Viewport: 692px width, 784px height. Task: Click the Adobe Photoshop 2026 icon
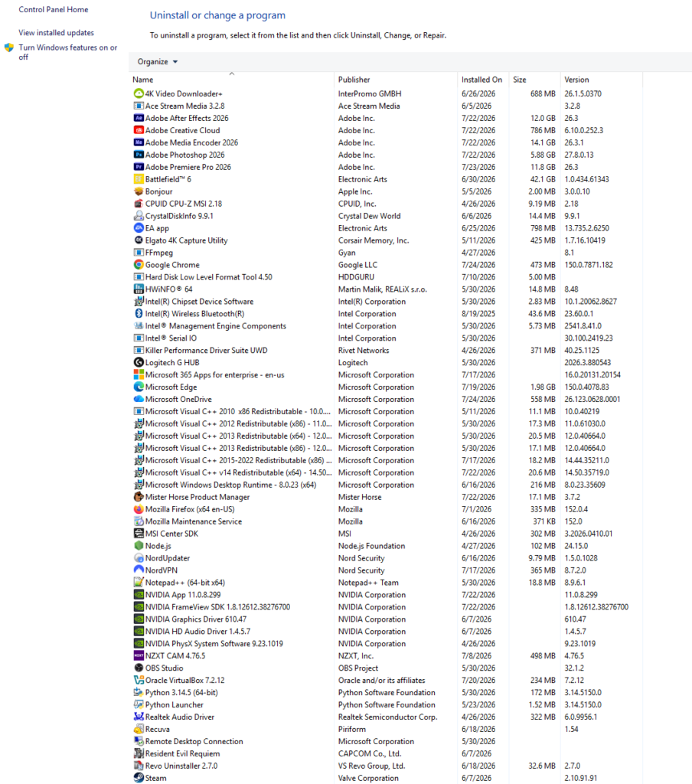tap(139, 155)
